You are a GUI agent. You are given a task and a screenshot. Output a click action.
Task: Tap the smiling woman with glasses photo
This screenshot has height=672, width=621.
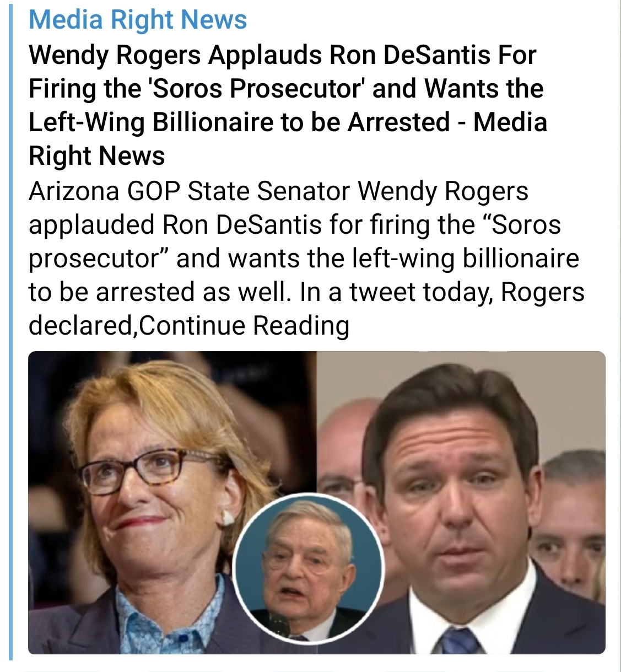pyautogui.click(x=172, y=503)
